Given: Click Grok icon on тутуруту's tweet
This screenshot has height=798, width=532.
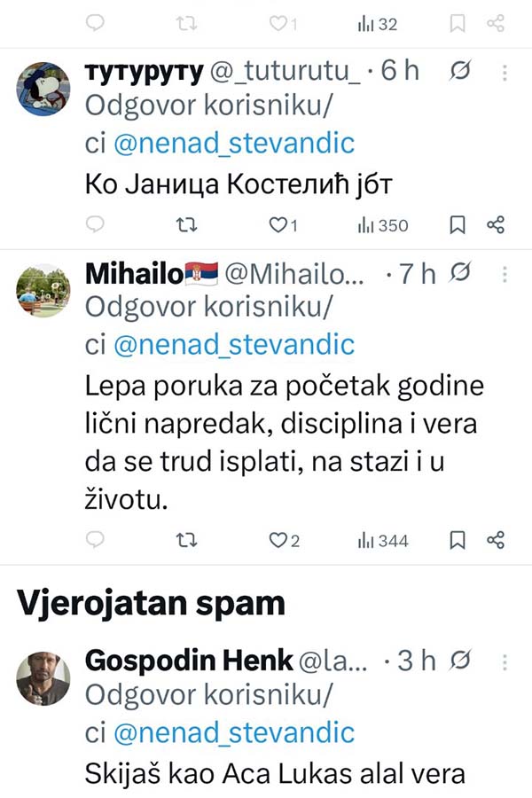Looking at the screenshot, I should [461, 71].
